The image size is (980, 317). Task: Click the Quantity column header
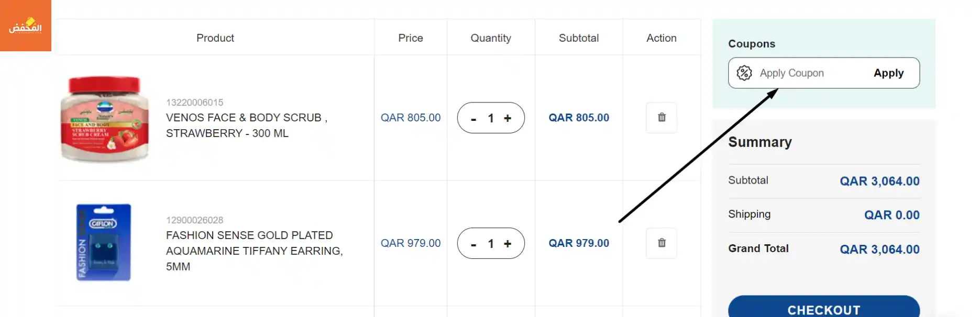491,38
